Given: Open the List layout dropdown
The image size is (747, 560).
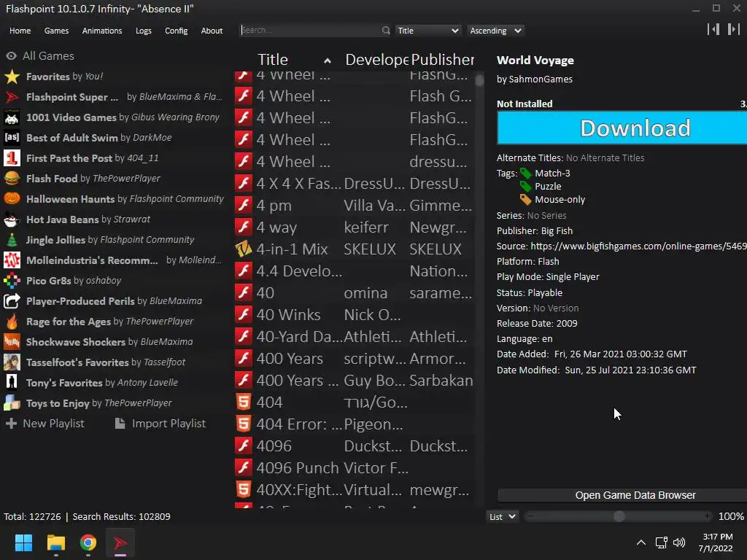Looking at the screenshot, I should point(503,517).
